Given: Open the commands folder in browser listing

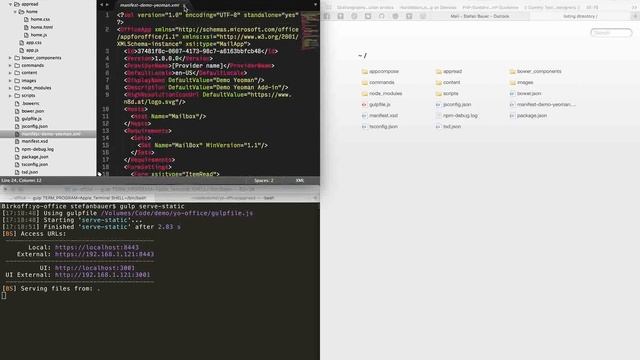Looking at the screenshot, I should (x=378, y=82).
